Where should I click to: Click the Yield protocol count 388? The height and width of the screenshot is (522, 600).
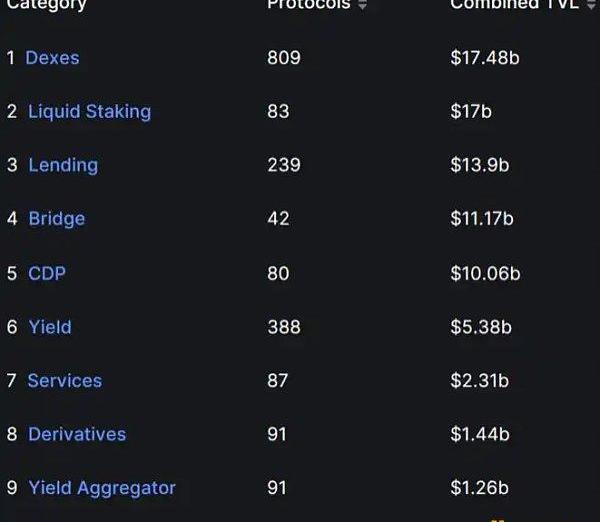(x=284, y=327)
